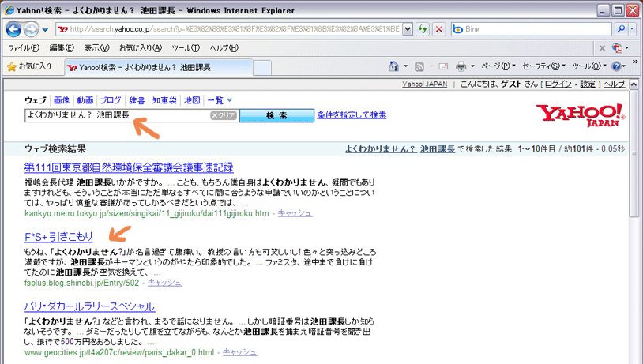Click the 検索 search button

click(x=276, y=115)
